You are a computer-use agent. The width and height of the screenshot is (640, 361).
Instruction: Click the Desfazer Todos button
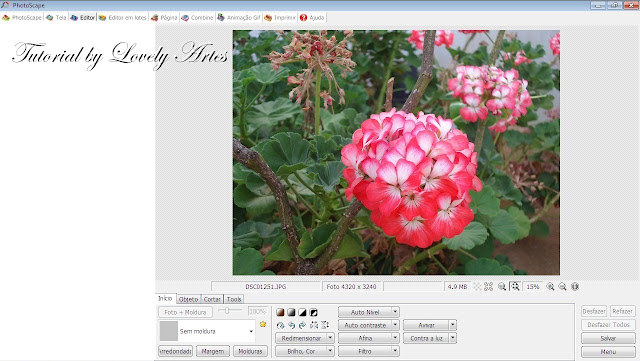click(x=608, y=325)
